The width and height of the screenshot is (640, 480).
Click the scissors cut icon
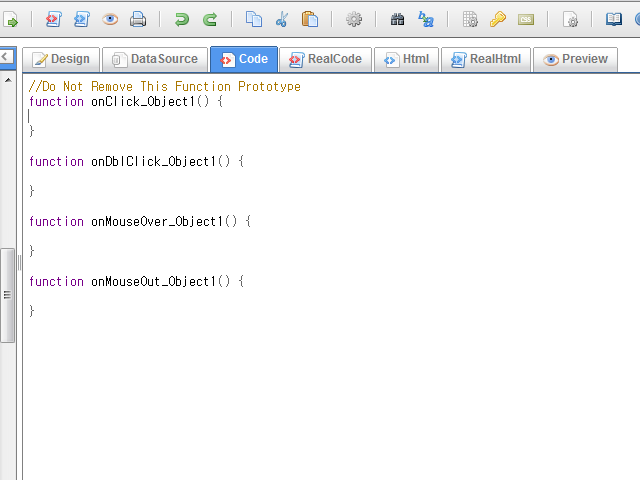(282, 19)
